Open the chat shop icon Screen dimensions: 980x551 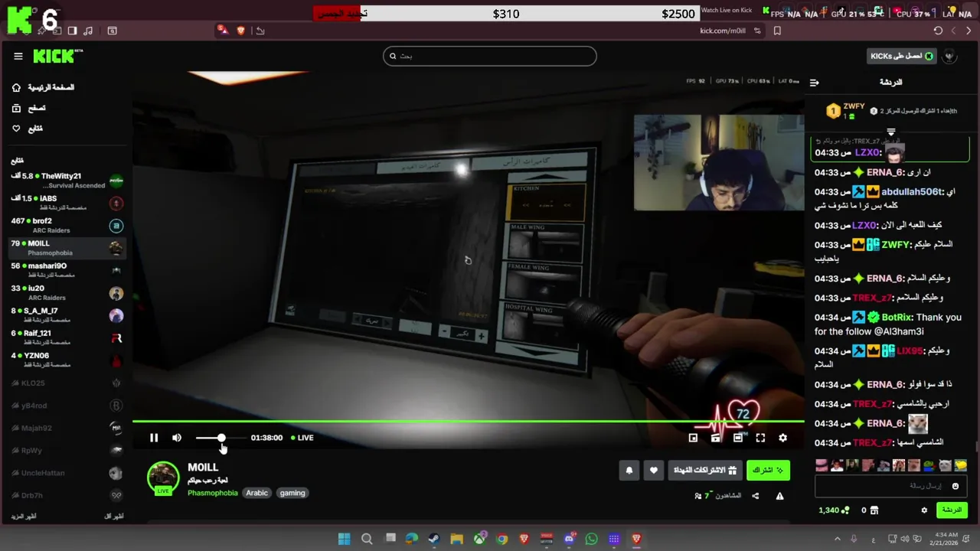pos(874,510)
